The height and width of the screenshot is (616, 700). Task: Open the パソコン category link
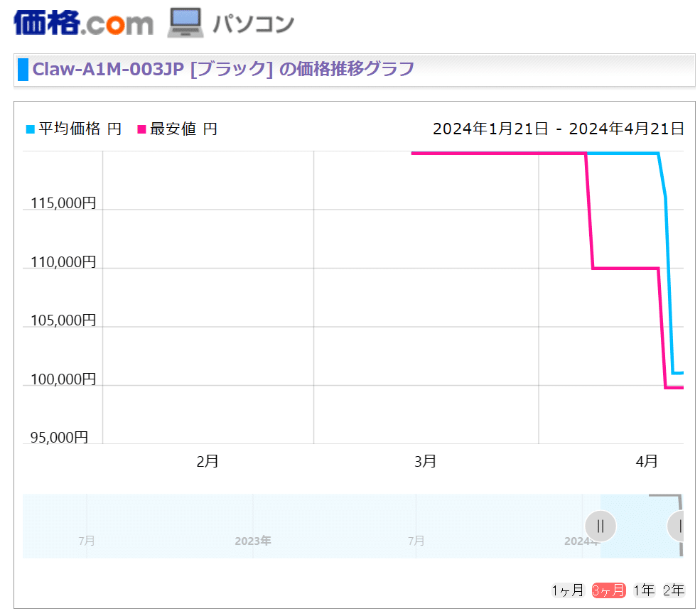253,23
